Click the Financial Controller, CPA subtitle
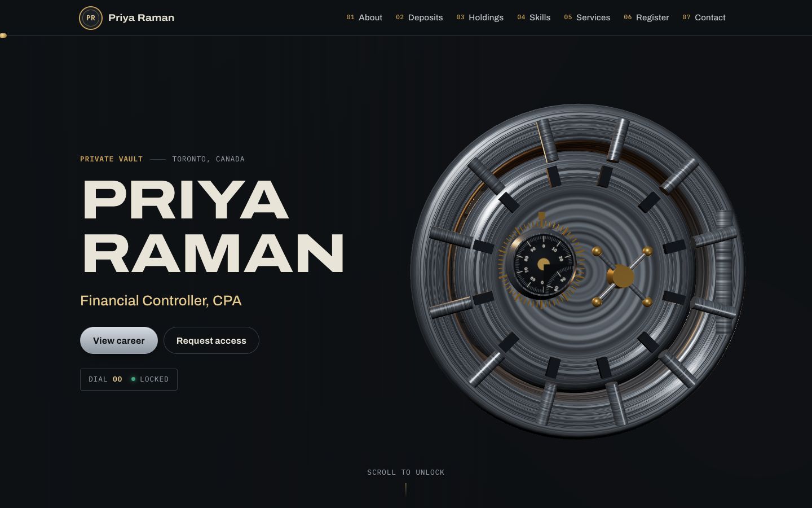This screenshot has height=508, width=812. click(161, 300)
